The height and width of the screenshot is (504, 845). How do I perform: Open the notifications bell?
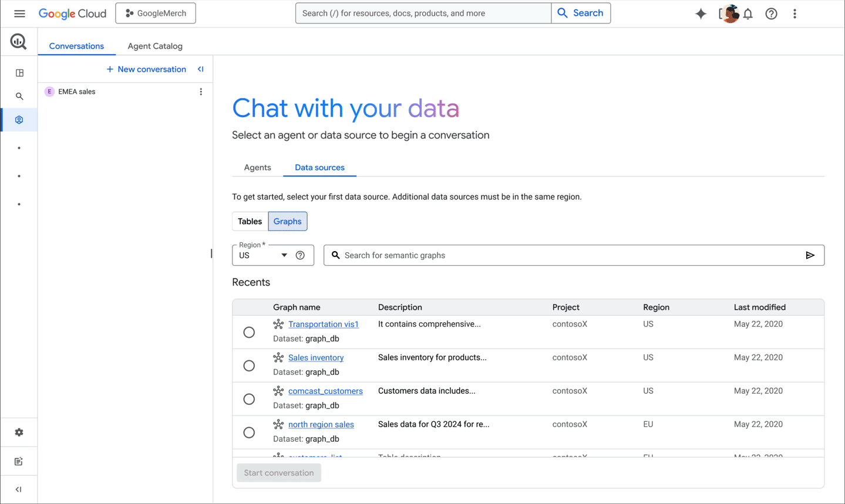748,13
